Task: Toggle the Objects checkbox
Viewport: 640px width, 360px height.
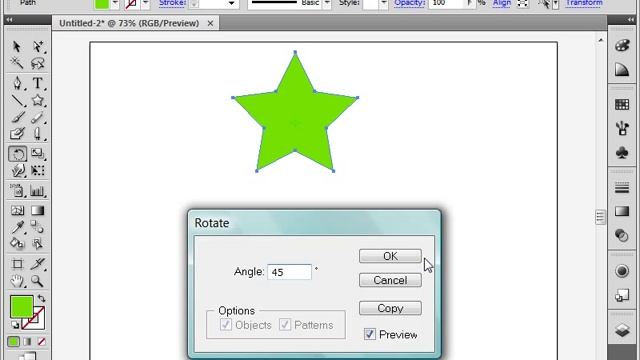Action: point(226,325)
